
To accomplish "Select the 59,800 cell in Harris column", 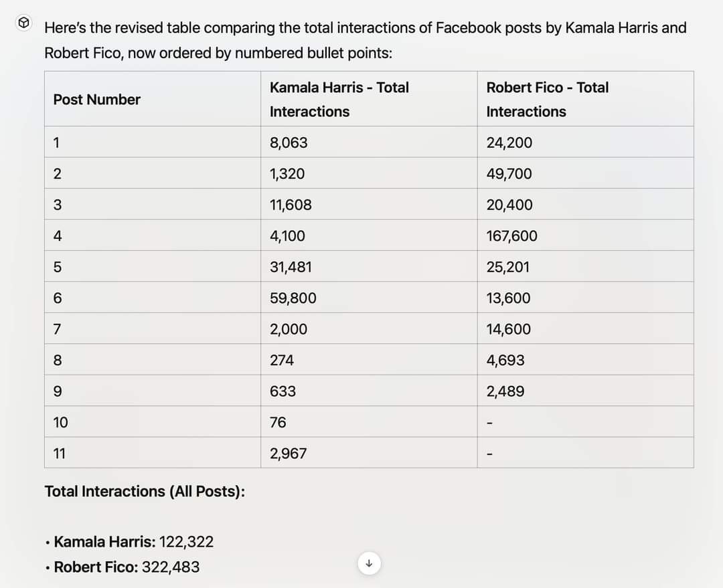I will (293, 298).
